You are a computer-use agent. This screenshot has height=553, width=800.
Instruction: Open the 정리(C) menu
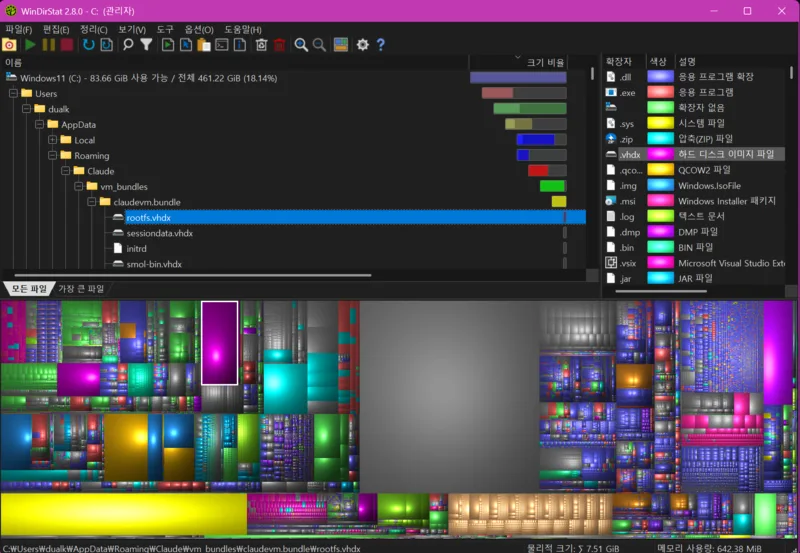coord(94,30)
